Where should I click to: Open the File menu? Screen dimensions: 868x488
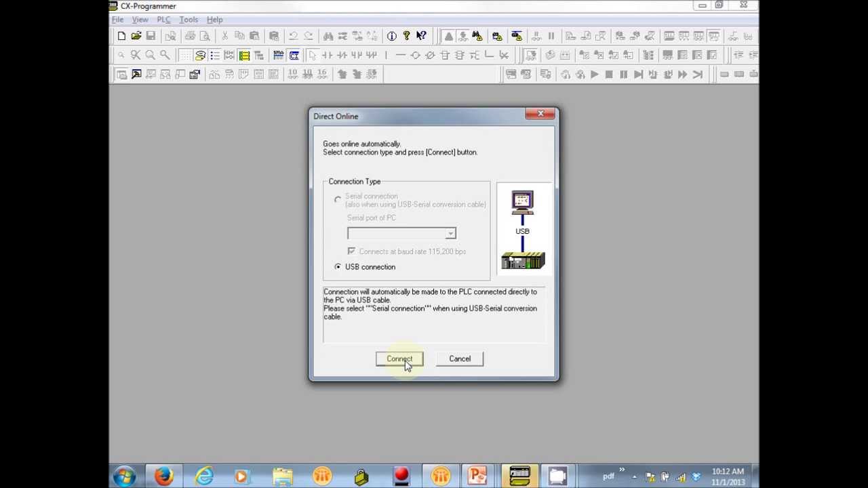click(x=117, y=20)
